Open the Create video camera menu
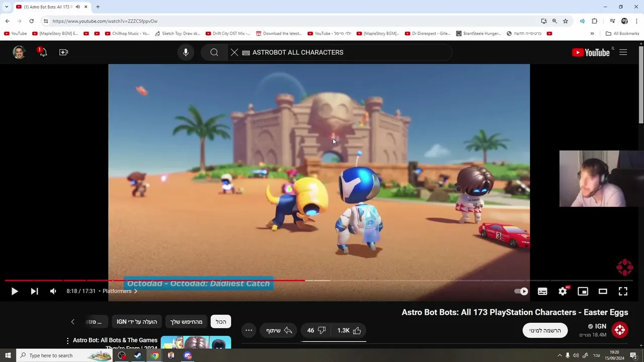 63,52
